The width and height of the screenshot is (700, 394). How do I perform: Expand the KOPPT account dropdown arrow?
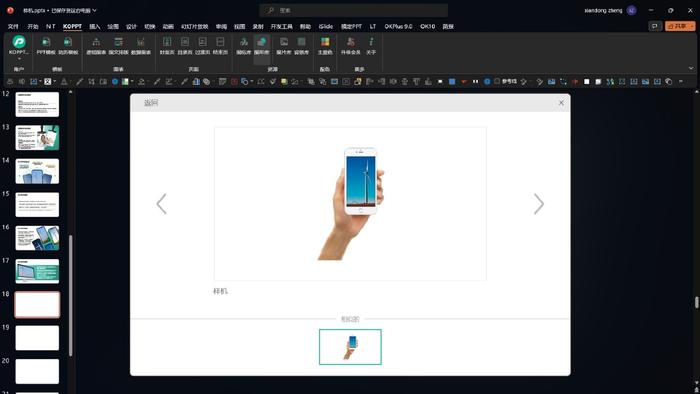coord(19,58)
